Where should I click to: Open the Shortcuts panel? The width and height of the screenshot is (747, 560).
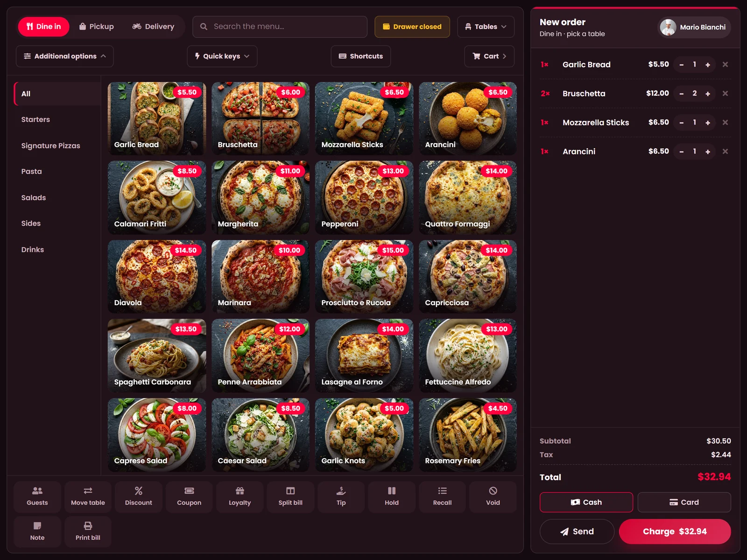tap(361, 56)
